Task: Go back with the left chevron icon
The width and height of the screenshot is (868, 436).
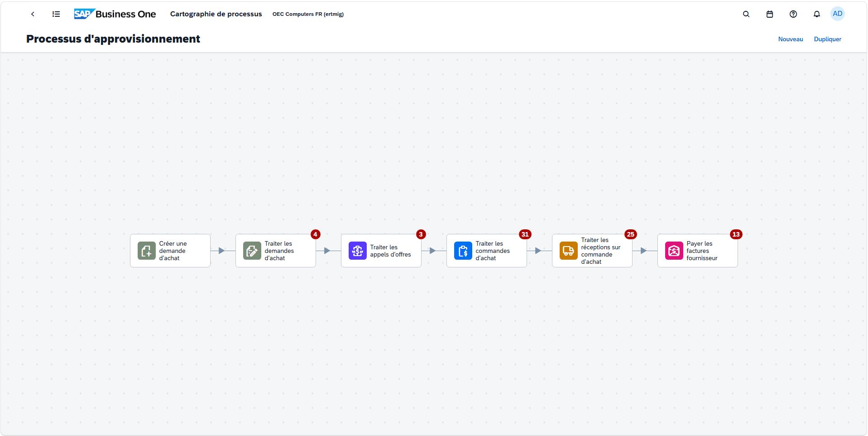Action: pyautogui.click(x=33, y=14)
